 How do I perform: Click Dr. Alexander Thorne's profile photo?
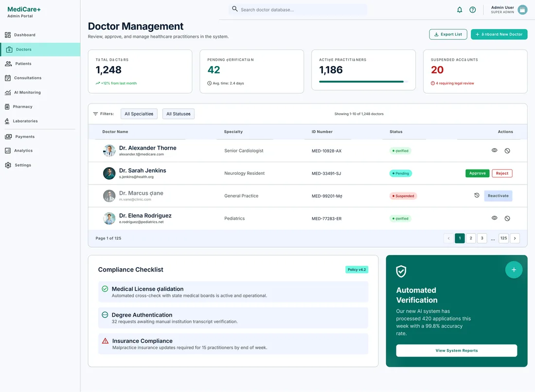coord(109,150)
